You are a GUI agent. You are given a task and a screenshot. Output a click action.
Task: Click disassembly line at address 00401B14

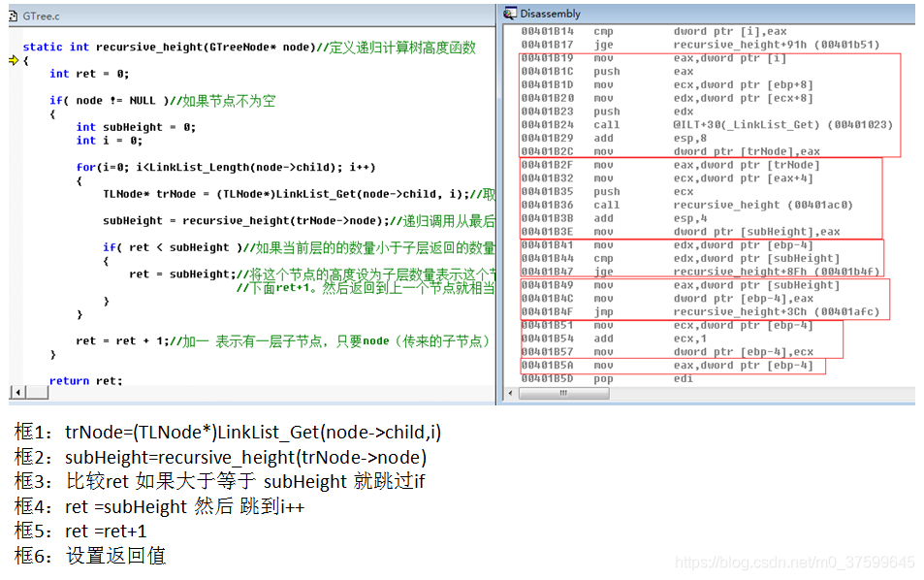click(654, 31)
